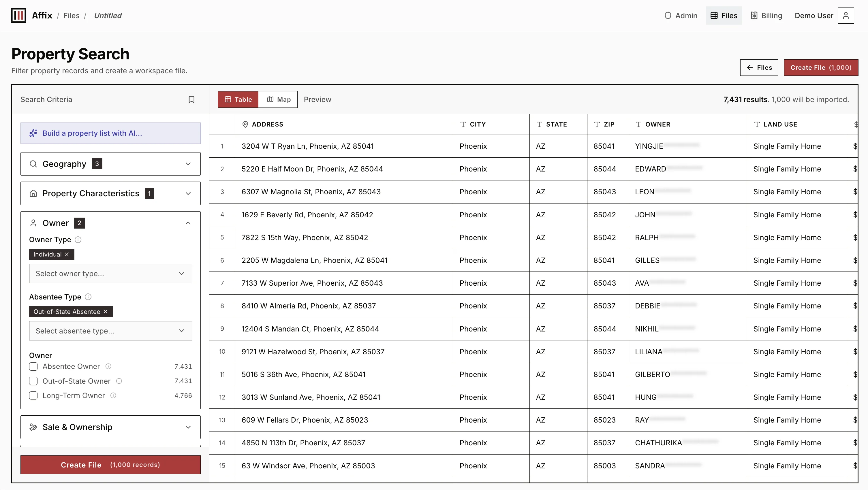Switch to the Map view tab

click(x=278, y=99)
